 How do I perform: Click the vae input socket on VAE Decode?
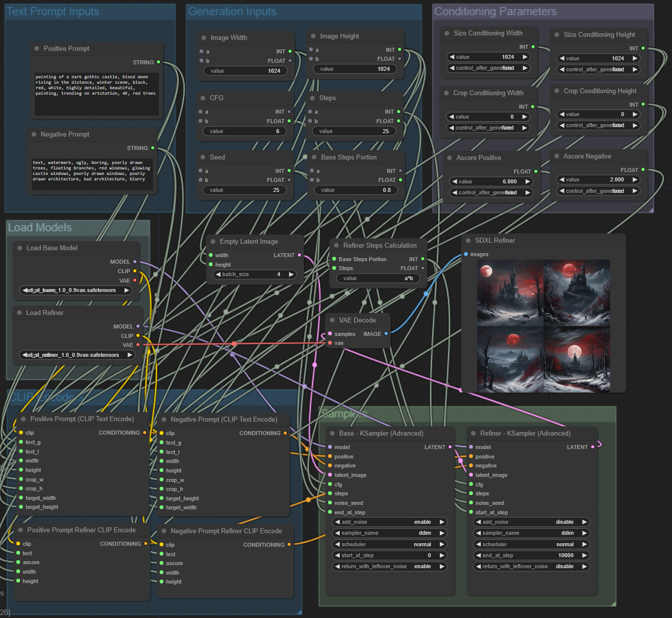coord(330,343)
